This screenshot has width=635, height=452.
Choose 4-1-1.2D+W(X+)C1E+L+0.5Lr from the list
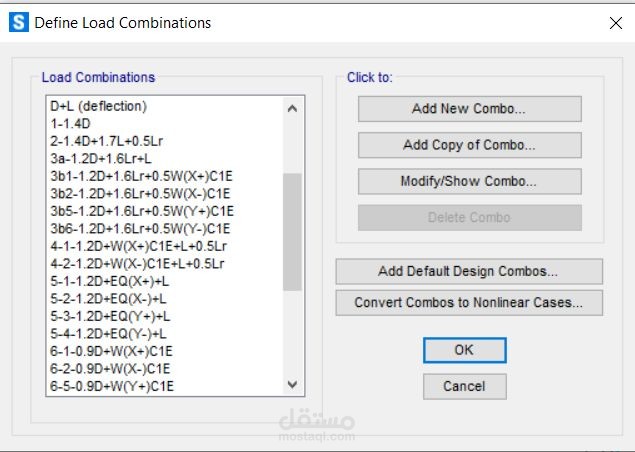138,246
